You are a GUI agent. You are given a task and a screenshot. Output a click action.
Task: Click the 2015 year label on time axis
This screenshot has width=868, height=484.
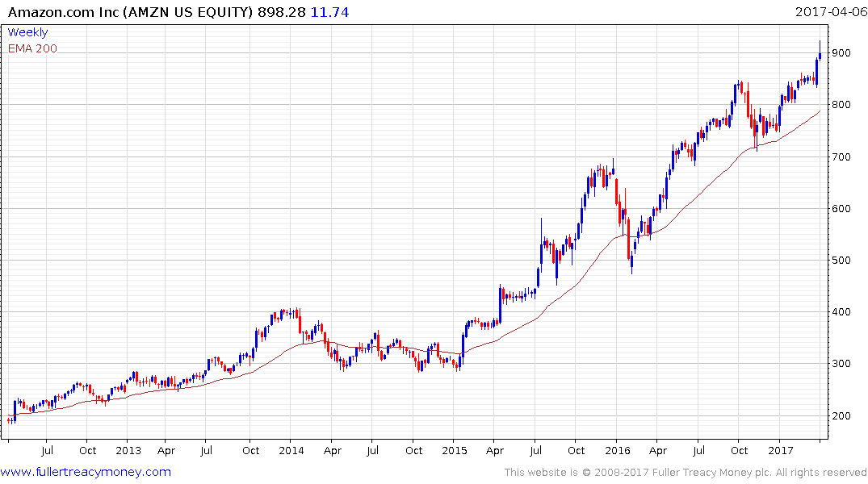(455, 451)
